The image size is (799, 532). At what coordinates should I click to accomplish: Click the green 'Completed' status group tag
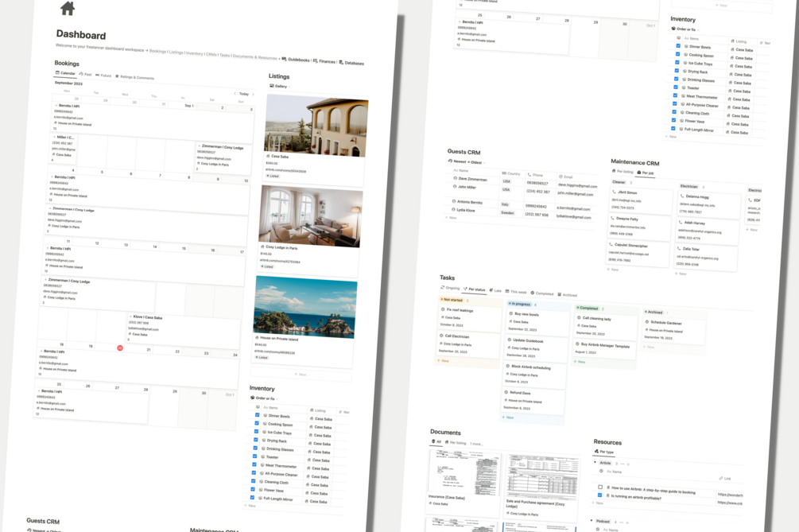[587, 309]
